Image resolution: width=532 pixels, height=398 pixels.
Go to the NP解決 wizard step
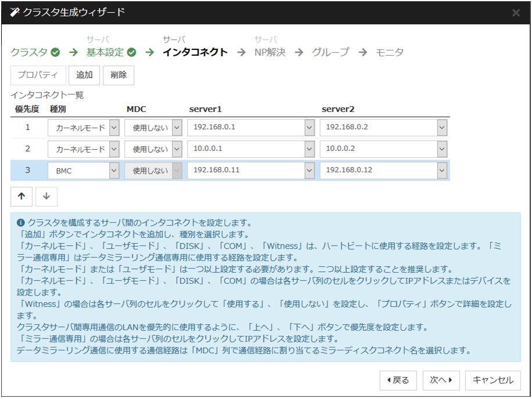tap(270, 52)
